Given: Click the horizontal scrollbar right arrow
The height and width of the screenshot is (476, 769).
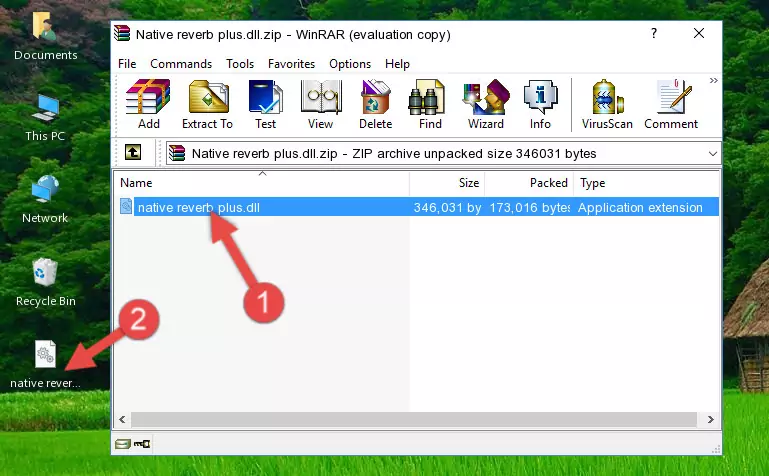Looking at the screenshot, I should (x=710, y=419).
